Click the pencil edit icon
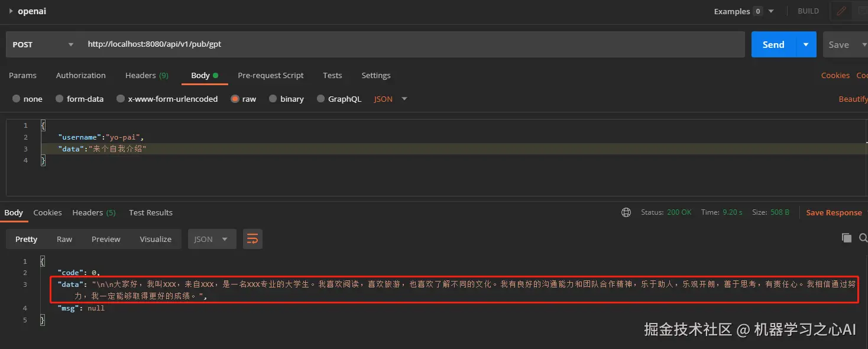868x349 pixels. tap(841, 11)
